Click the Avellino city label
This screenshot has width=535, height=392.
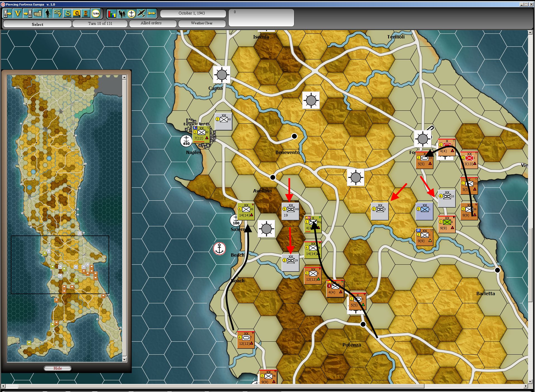[x=262, y=191]
